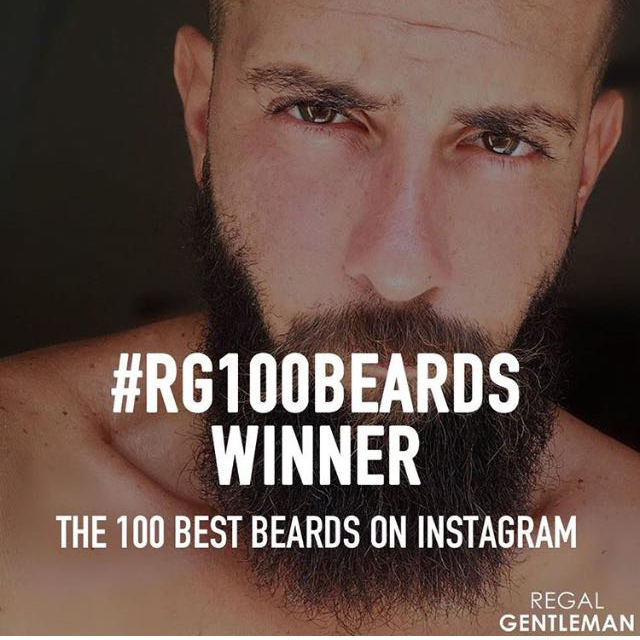The width and height of the screenshot is (640, 640).
Task: Click the WINNER headline word
Action: click(x=317, y=458)
